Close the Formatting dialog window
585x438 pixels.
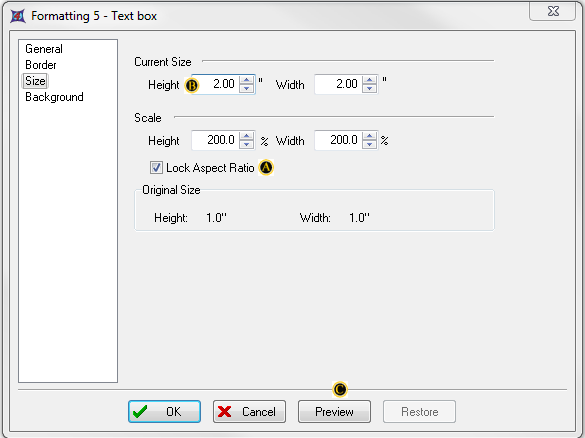coord(553,11)
